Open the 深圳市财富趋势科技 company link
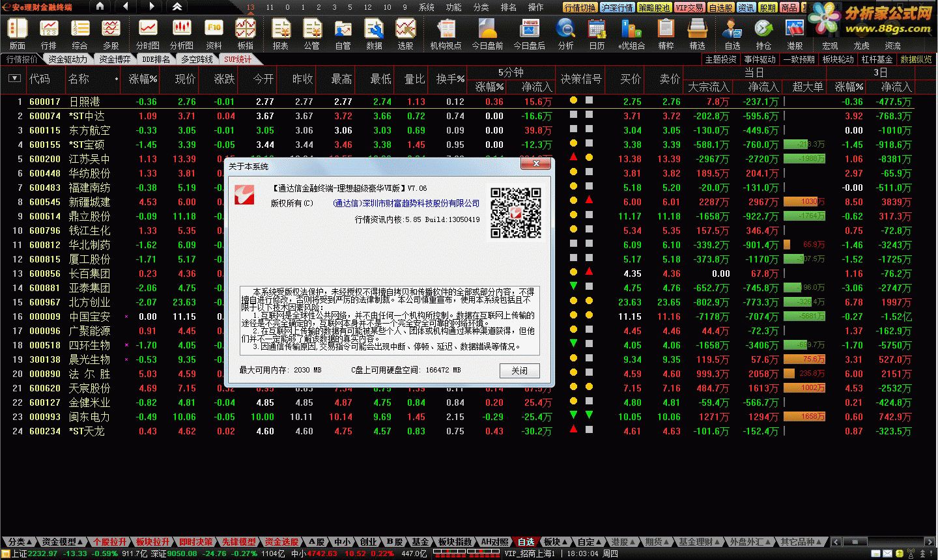The height and width of the screenshot is (560, 938). pyautogui.click(x=406, y=203)
